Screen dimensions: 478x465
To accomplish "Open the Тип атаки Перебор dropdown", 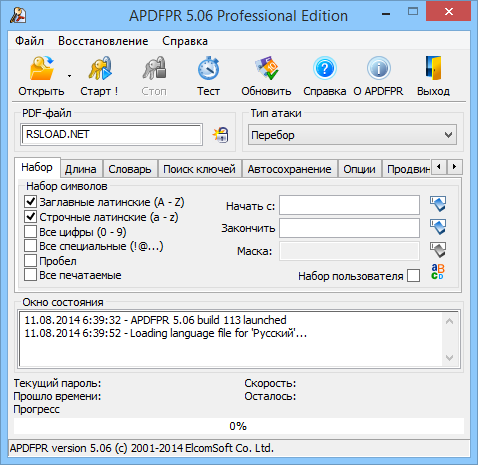I will pos(352,135).
